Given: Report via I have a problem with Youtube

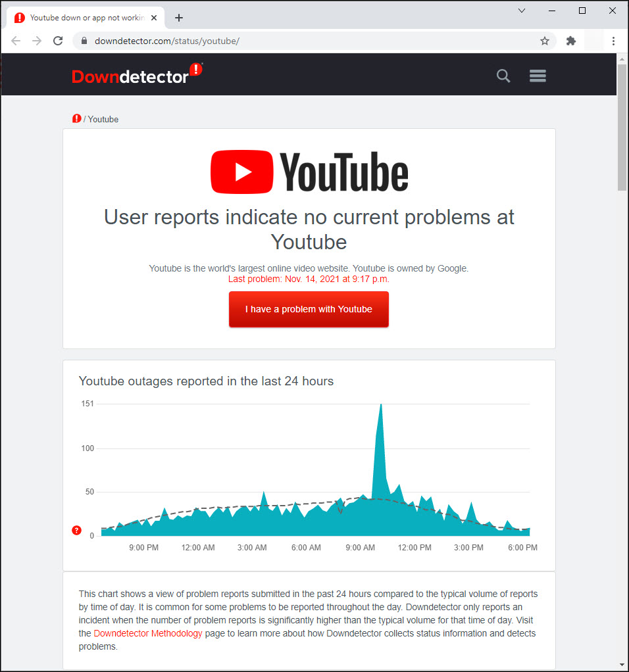Looking at the screenshot, I should coord(309,309).
